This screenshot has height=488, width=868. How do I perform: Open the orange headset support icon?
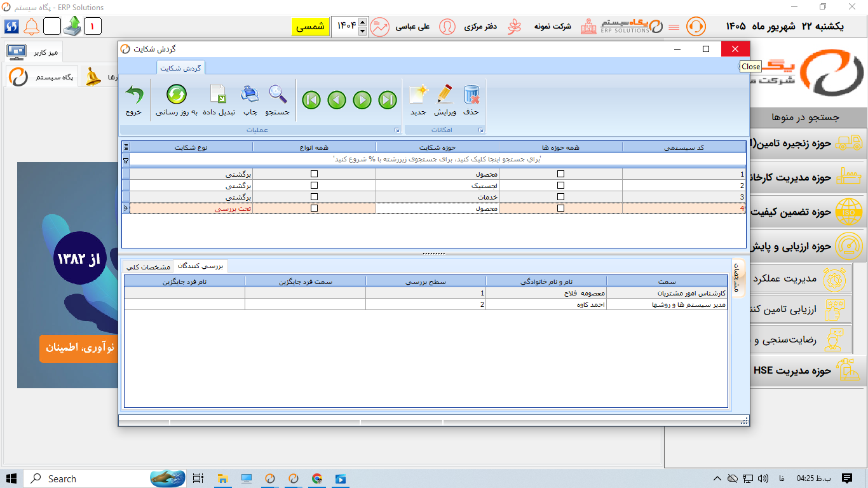(x=696, y=27)
